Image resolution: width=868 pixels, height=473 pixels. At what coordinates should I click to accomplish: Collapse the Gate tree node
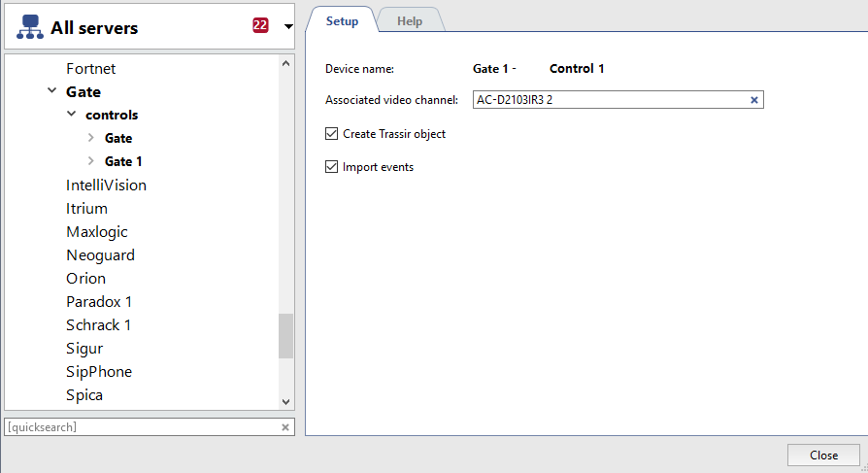click(51, 92)
